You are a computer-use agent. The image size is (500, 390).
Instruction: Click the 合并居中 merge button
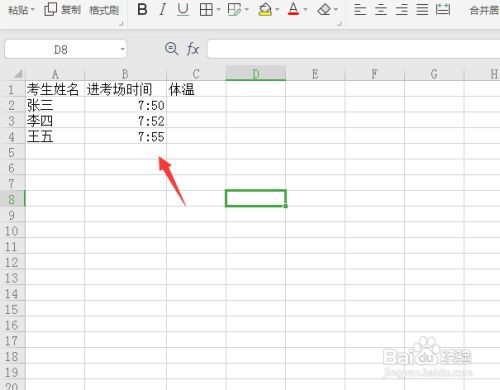[484, 10]
